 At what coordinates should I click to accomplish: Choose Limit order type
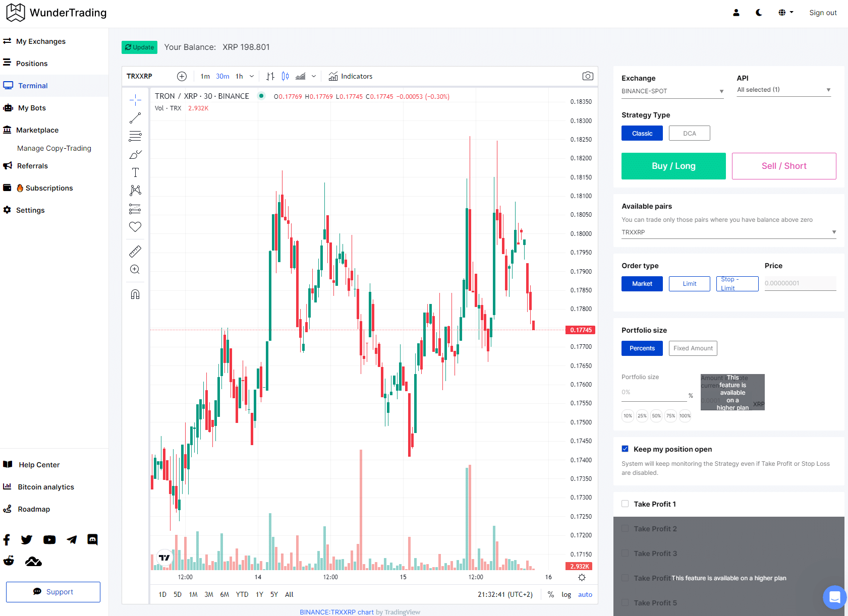click(690, 284)
